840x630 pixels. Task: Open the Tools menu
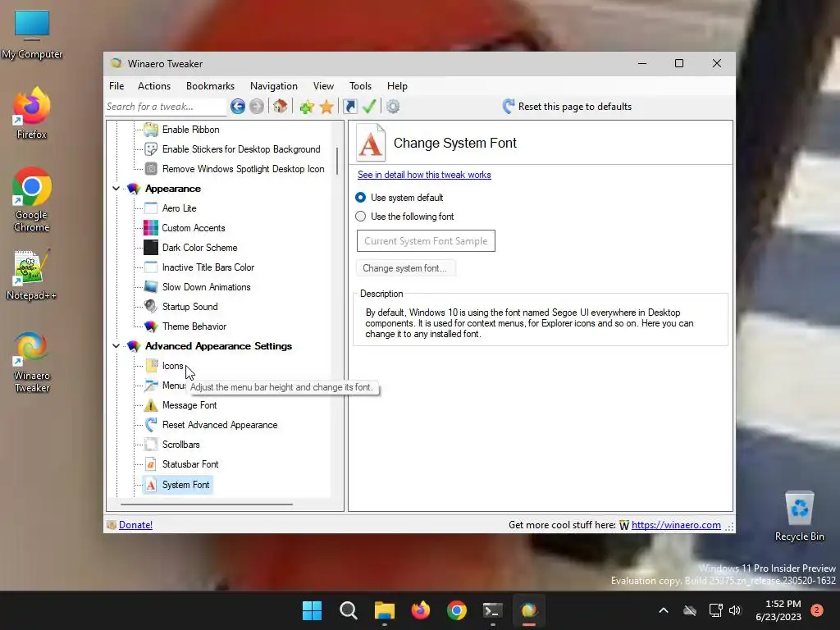coord(361,85)
